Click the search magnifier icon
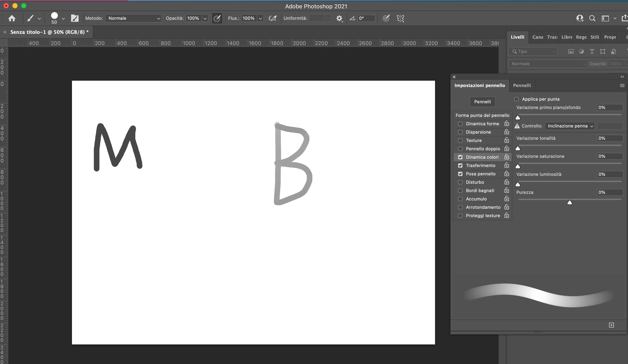 pyautogui.click(x=592, y=18)
